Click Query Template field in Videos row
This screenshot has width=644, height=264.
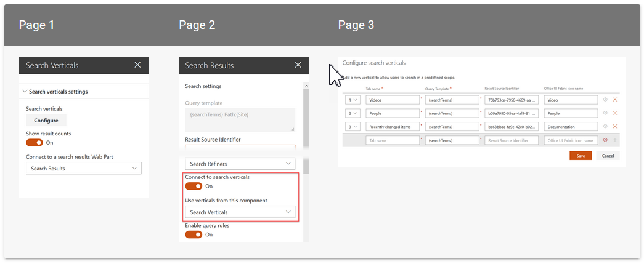point(452,100)
